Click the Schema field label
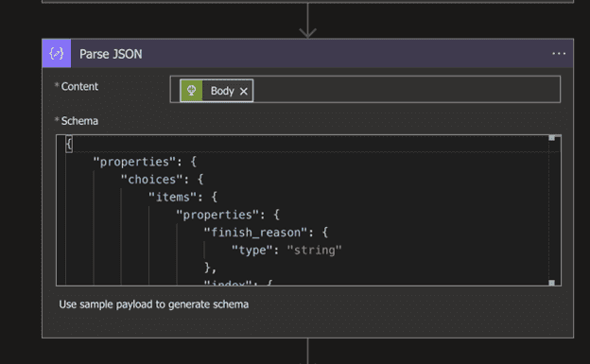 click(x=79, y=121)
